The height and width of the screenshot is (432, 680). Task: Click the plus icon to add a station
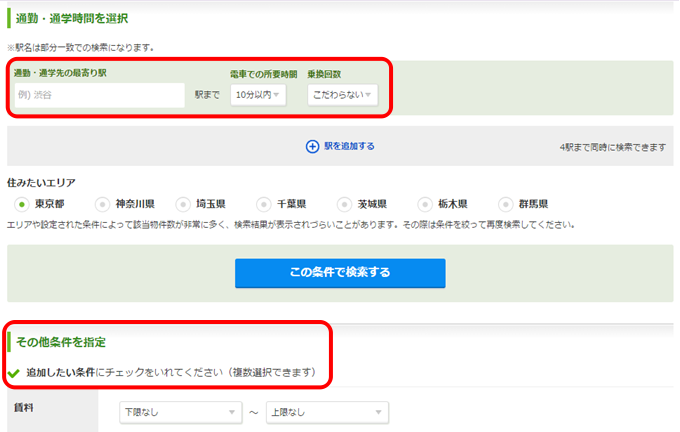(x=312, y=146)
